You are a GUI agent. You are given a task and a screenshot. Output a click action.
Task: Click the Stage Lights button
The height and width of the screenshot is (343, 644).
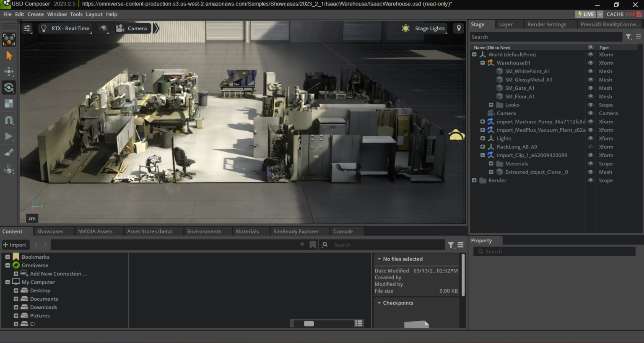[x=424, y=28]
